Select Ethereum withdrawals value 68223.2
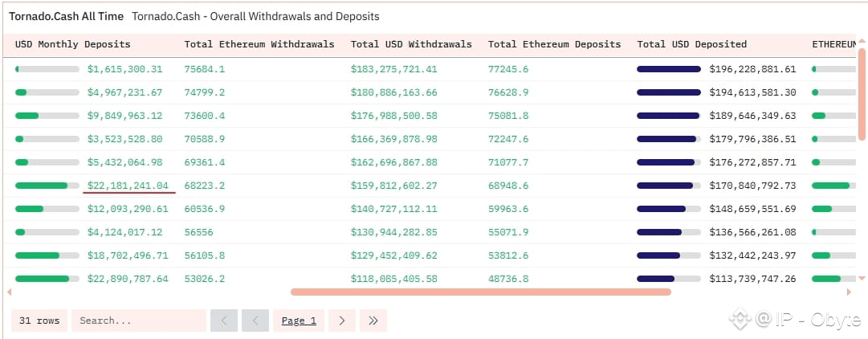Viewport: 868px width, 339px height. click(205, 186)
